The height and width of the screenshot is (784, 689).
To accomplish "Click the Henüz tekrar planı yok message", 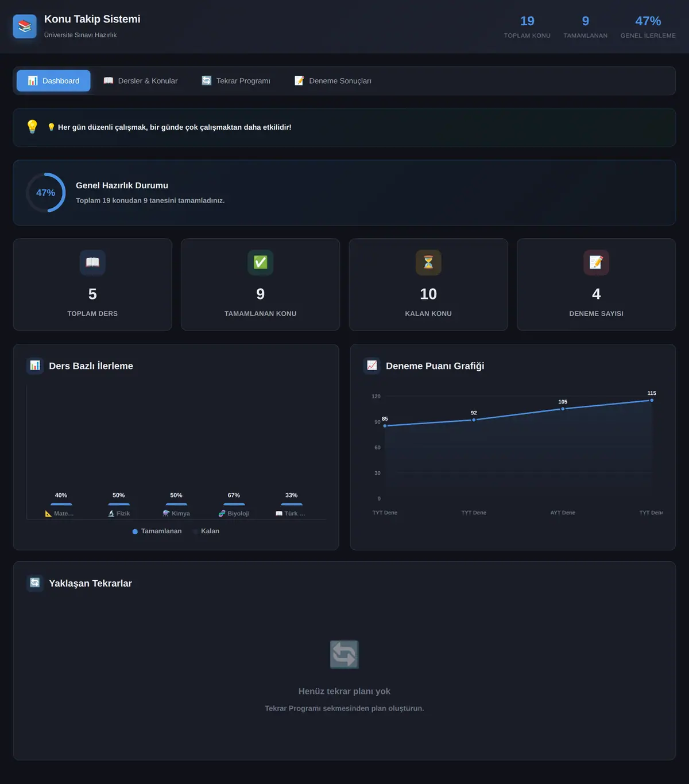I will point(344,691).
